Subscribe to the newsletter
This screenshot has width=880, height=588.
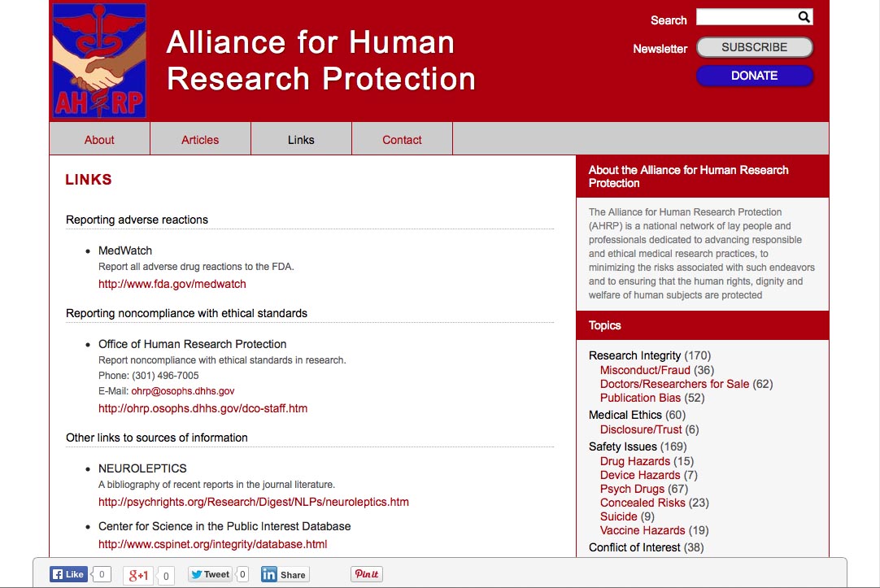[754, 47]
